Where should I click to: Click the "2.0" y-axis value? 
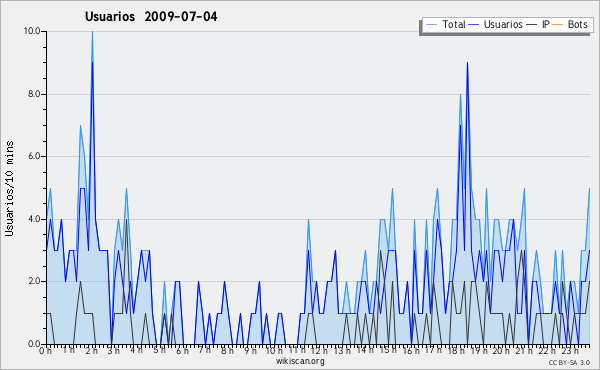pos(34,281)
